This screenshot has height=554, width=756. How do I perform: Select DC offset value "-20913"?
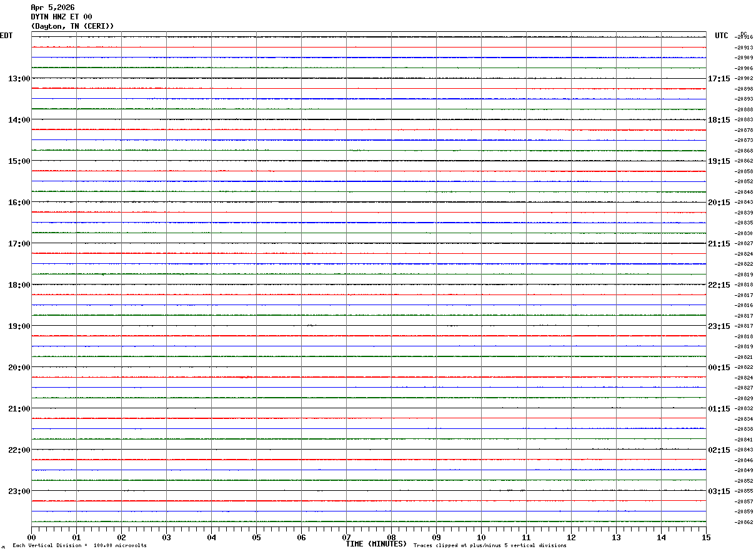coord(744,48)
